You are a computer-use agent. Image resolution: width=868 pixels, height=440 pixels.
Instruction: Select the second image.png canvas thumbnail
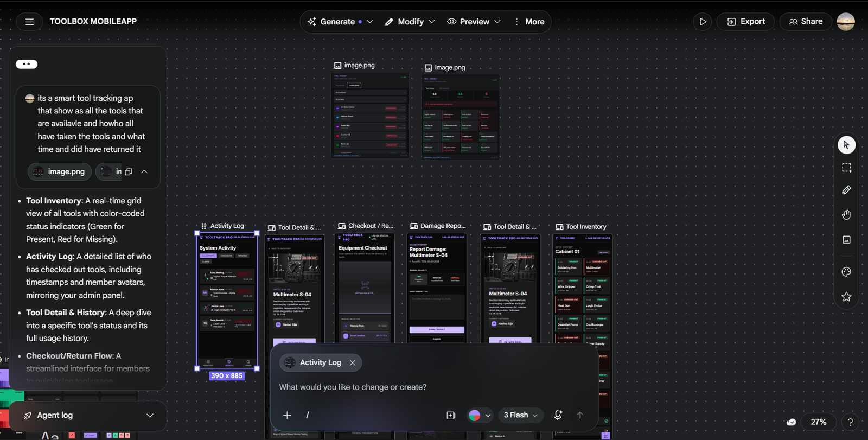pyautogui.click(x=461, y=117)
